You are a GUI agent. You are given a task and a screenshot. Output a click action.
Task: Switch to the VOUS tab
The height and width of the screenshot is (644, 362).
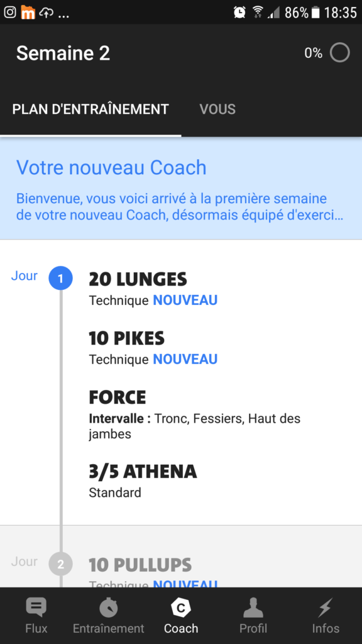pyautogui.click(x=217, y=109)
